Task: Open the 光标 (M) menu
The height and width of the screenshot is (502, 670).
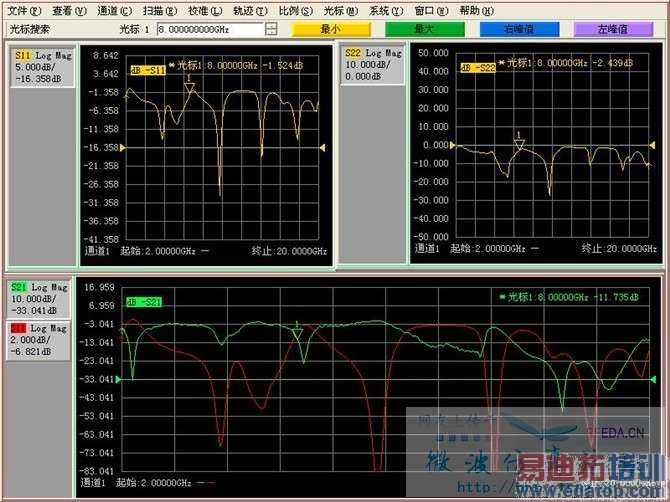Action: 341,10
